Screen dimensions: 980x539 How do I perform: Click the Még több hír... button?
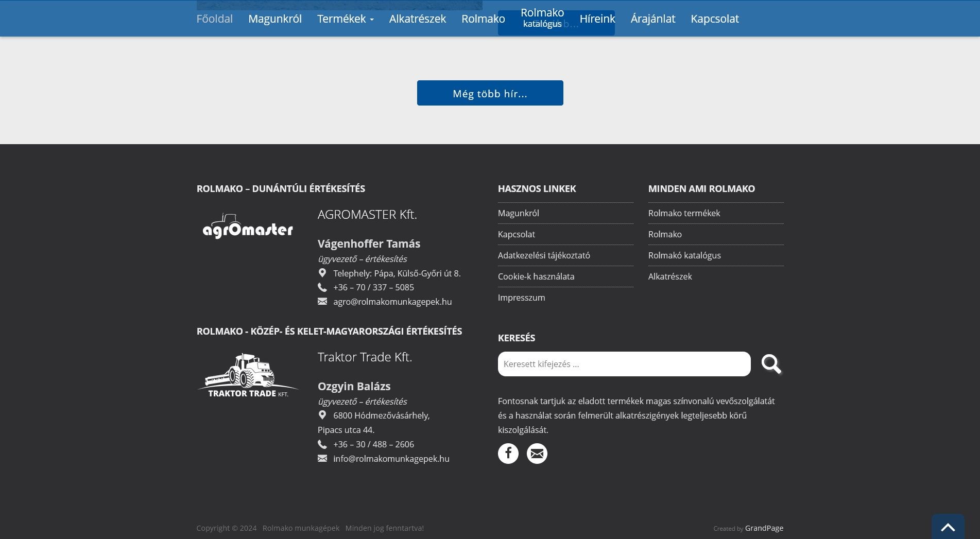point(490,93)
